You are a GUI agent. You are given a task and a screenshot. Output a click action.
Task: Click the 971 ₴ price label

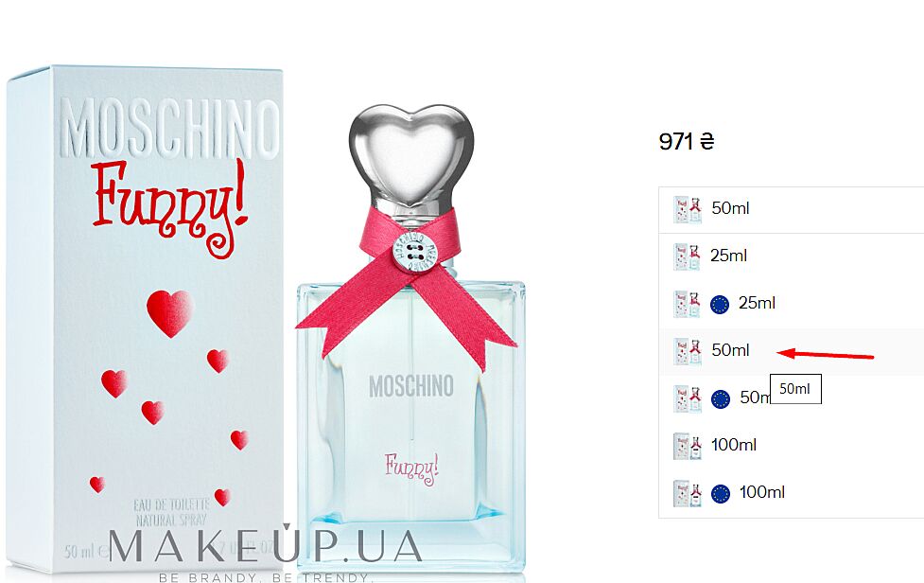coord(687,141)
